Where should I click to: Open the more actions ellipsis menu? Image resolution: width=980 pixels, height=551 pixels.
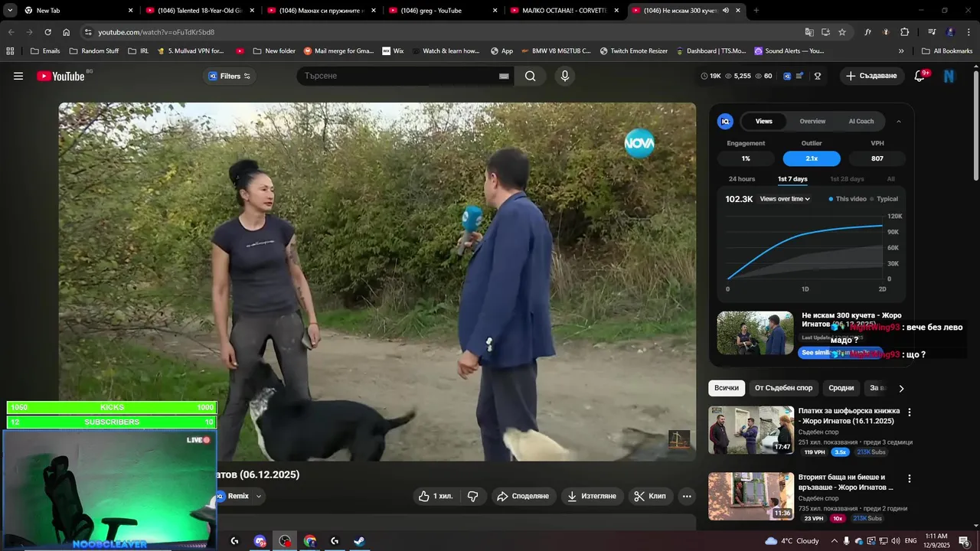687,496
